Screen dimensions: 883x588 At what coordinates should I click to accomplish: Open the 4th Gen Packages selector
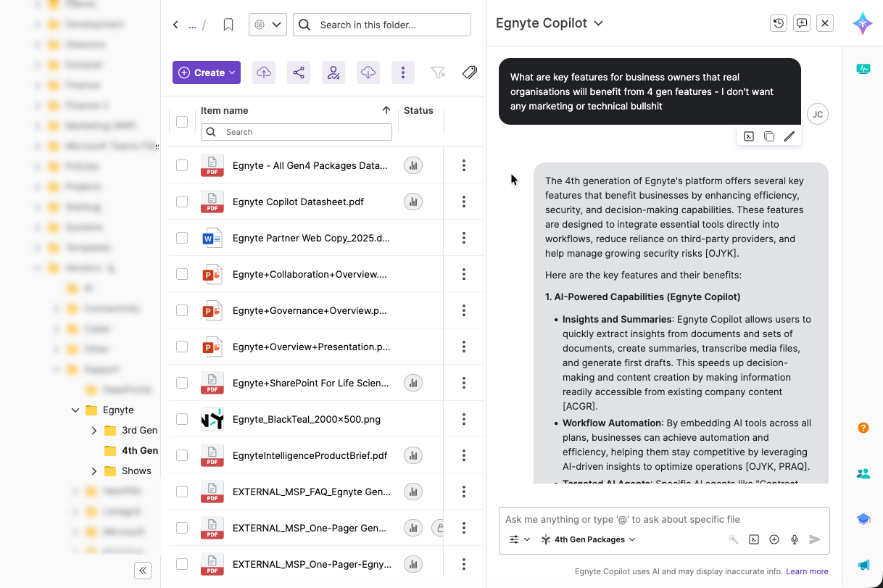click(x=588, y=539)
